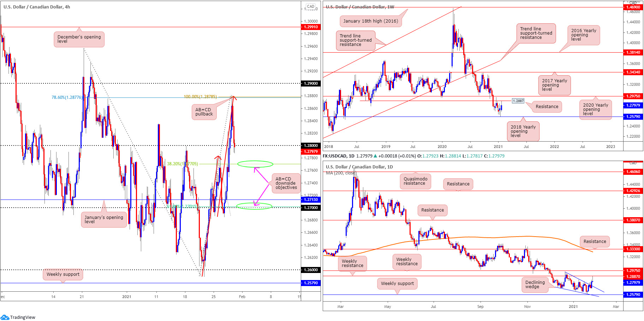Viewport: 644px width, 321px height.
Task: Click the Weekly support label on 4h chart
Action: pyautogui.click(x=63, y=274)
